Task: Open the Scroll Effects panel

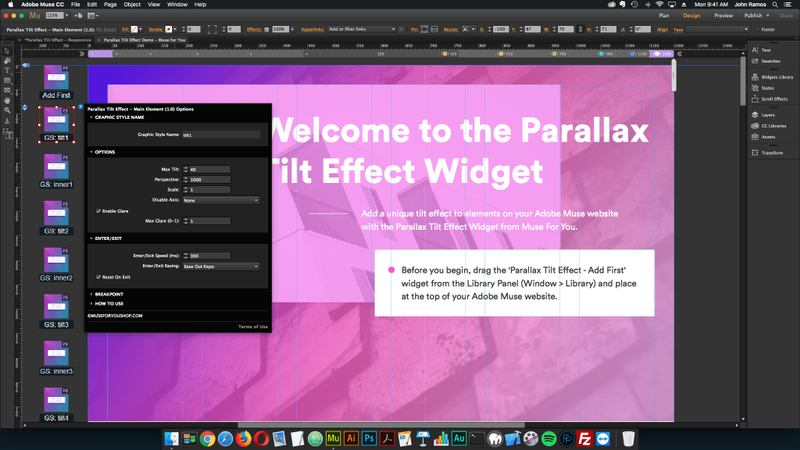Action: click(x=774, y=99)
